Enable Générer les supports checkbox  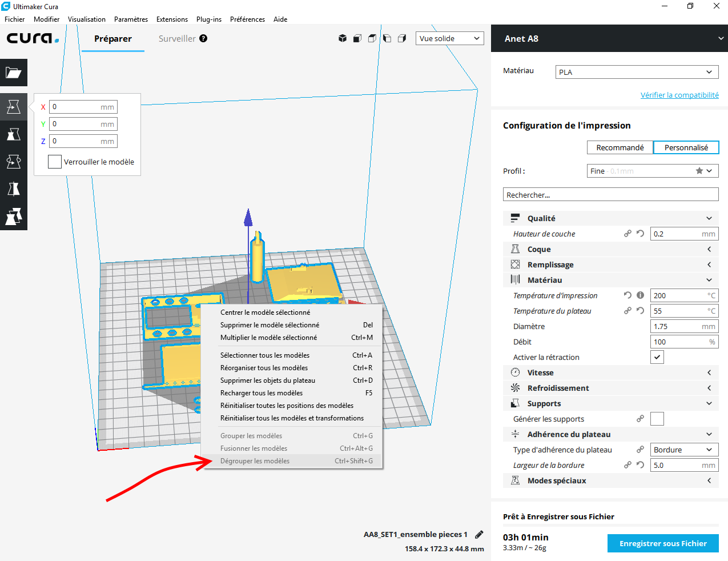[657, 419]
